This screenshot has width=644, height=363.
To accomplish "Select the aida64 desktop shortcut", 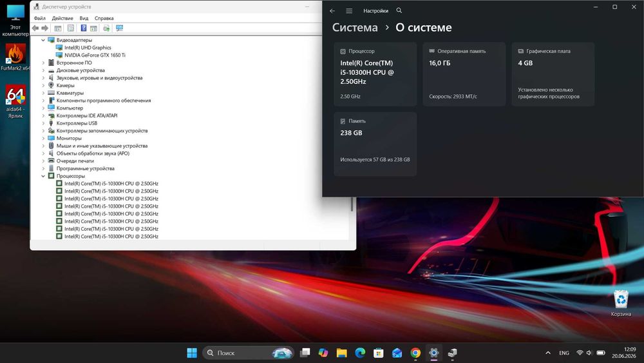I will pyautogui.click(x=15, y=101).
